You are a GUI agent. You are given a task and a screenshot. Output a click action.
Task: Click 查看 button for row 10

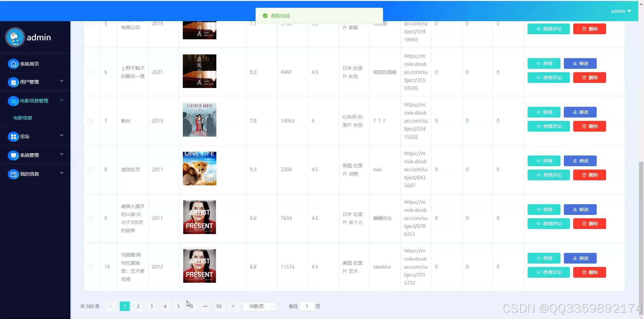[544, 258]
